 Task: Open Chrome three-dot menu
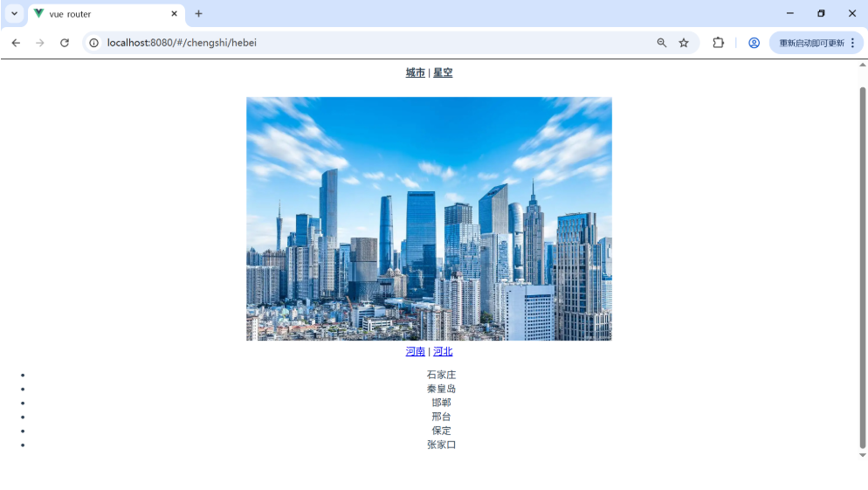[852, 43]
